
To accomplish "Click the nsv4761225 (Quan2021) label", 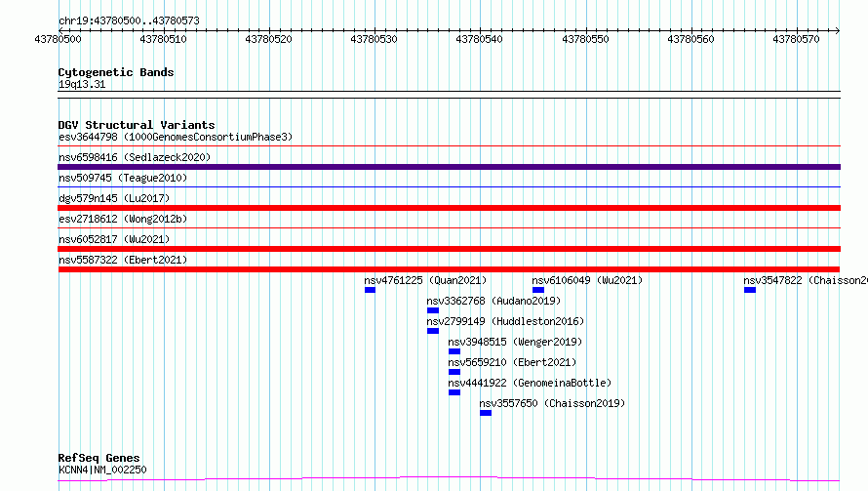I will coord(425,280).
